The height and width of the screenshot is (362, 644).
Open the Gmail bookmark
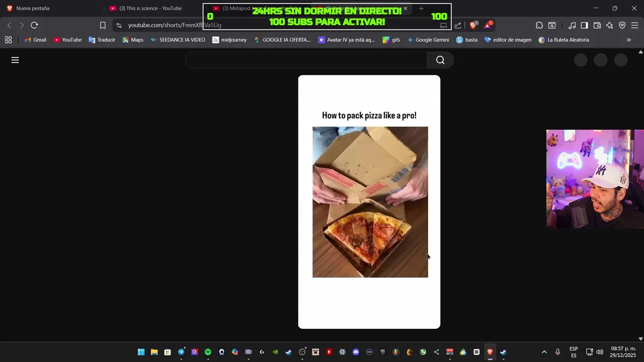(x=35, y=40)
